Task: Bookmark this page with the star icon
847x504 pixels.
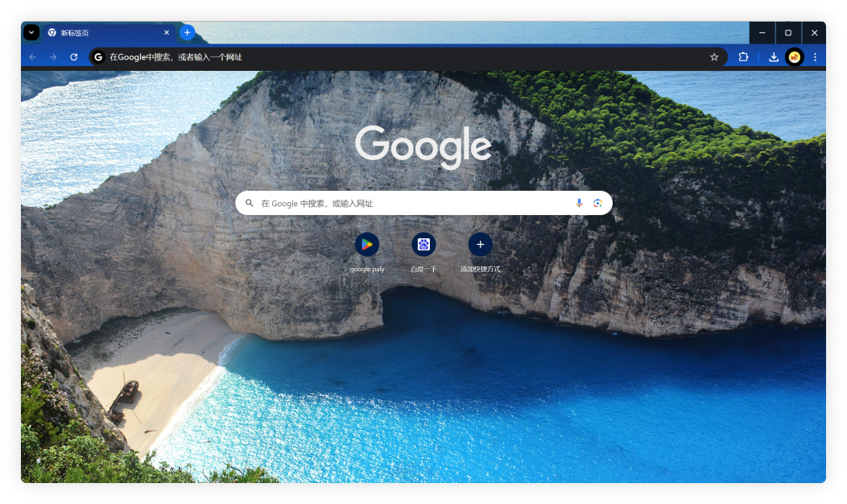Action: click(713, 57)
